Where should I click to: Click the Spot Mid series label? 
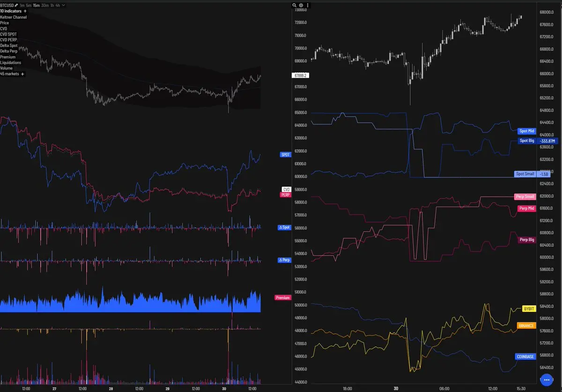[x=527, y=131]
